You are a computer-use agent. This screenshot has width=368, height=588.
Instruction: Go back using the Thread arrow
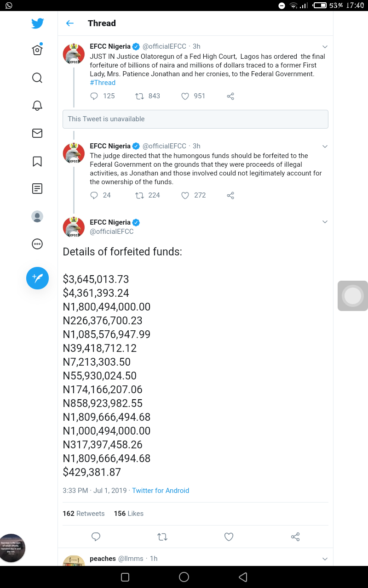coord(70,23)
